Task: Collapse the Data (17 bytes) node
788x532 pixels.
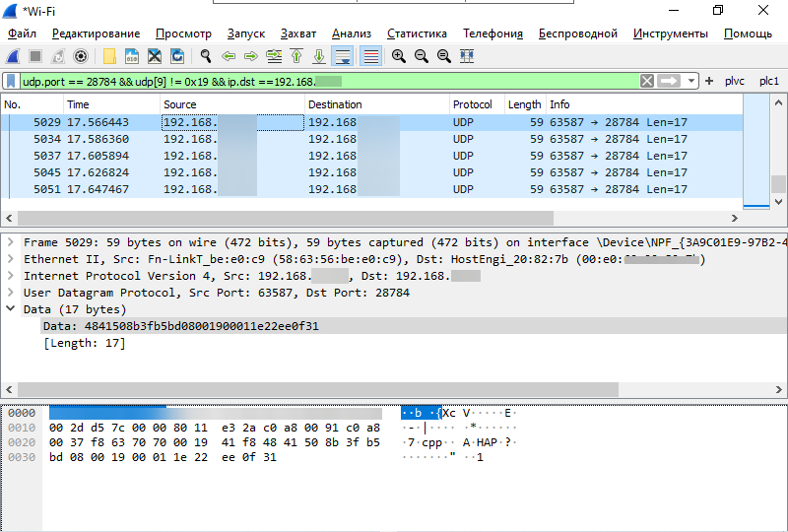Action: tap(11, 308)
